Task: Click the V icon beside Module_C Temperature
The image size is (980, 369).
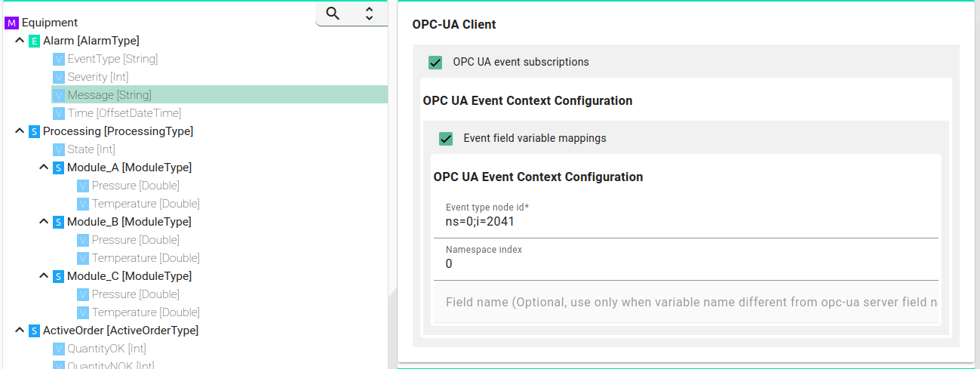Action: [x=83, y=312]
